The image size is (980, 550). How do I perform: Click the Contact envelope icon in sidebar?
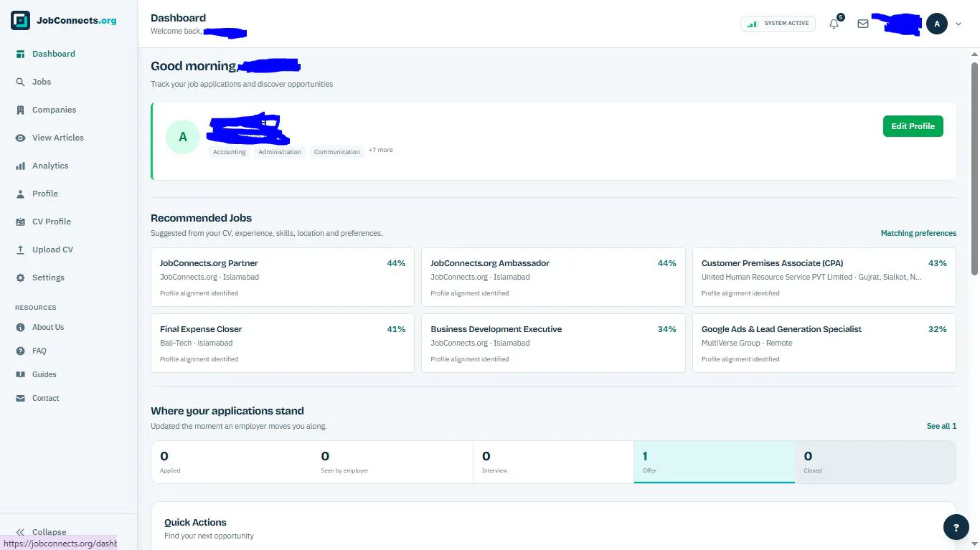coord(20,398)
